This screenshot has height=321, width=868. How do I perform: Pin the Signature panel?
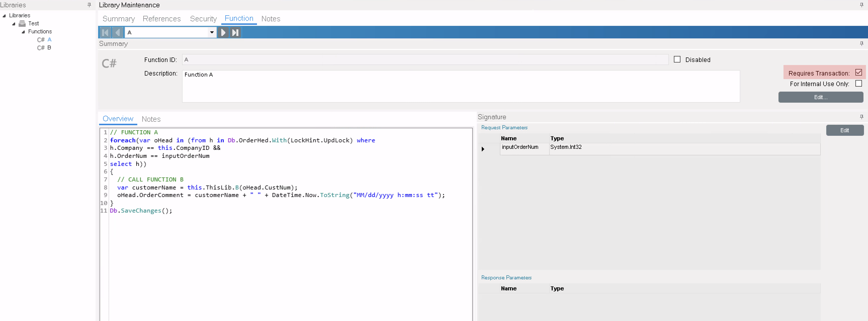861,117
